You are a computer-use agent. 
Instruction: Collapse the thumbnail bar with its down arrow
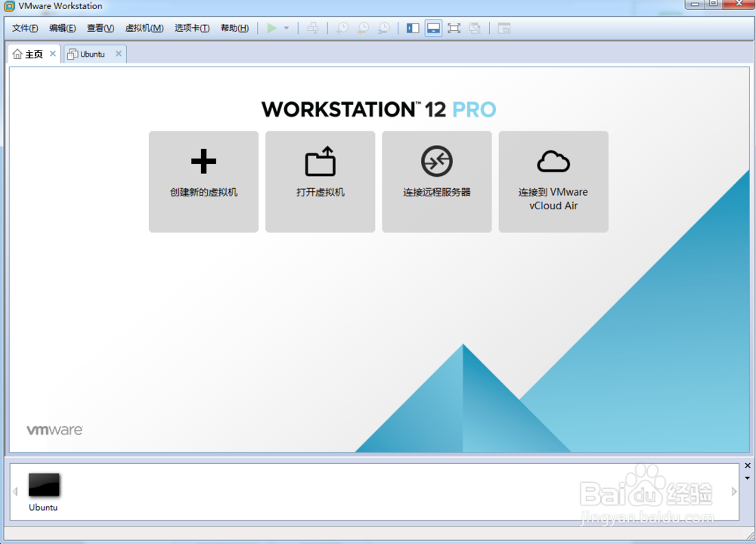747,478
